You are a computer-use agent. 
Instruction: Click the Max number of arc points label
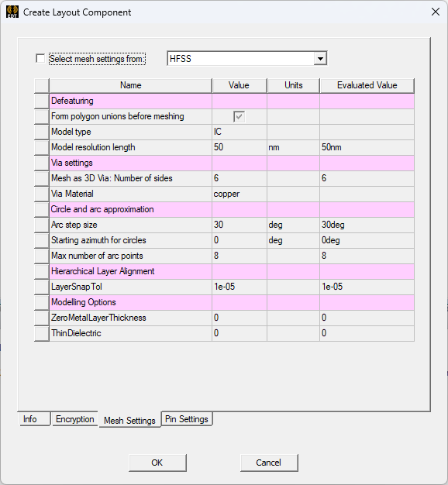tap(97, 256)
